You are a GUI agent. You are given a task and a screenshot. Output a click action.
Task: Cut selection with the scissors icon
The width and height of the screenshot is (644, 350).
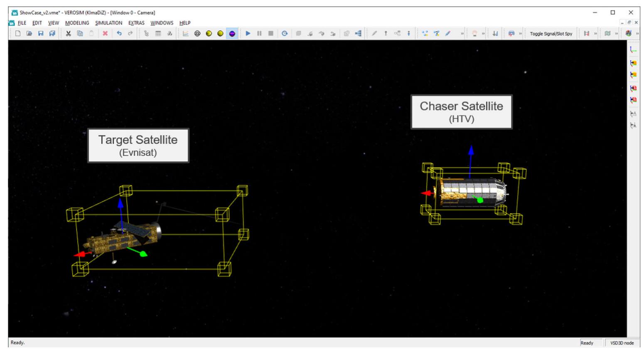(x=68, y=33)
